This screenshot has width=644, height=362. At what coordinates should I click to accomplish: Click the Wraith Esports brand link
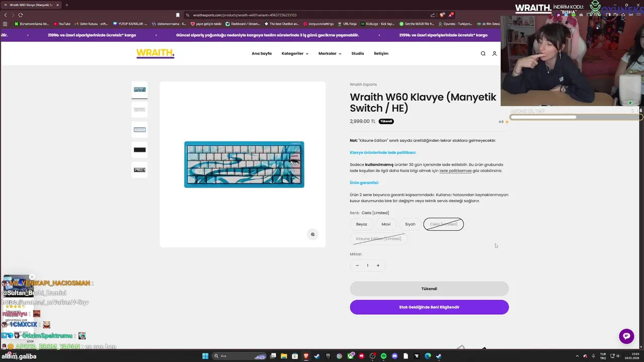point(363,84)
